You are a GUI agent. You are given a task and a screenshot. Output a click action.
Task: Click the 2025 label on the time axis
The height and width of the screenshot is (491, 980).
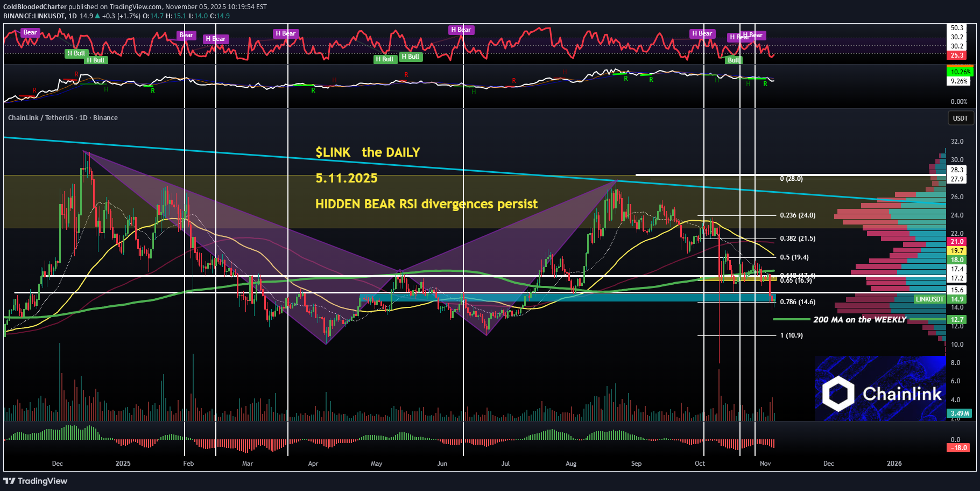(123, 464)
